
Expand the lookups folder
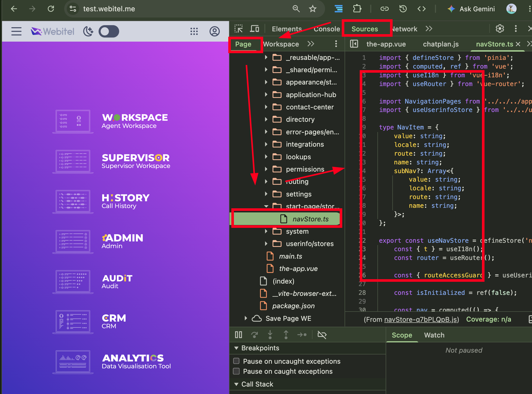coord(266,157)
